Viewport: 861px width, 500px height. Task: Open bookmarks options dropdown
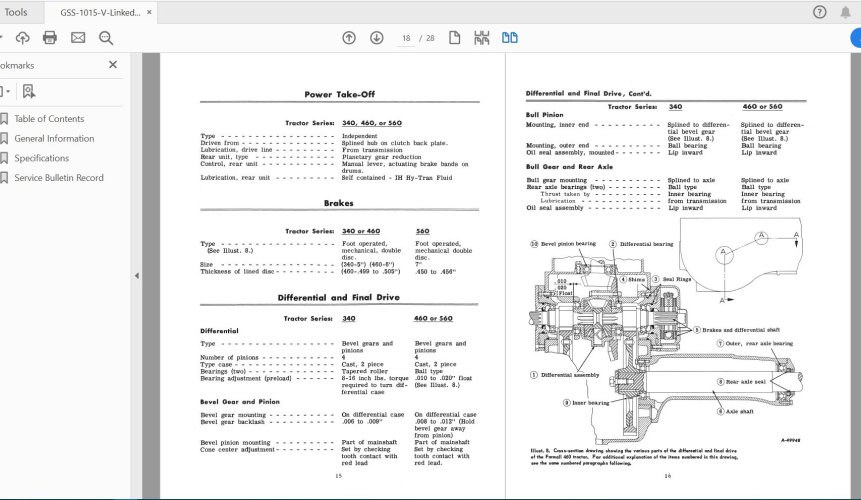pos(4,91)
